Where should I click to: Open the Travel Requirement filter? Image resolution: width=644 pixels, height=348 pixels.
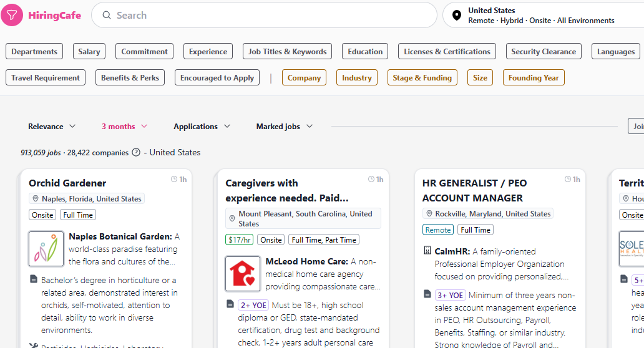coord(46,77)
